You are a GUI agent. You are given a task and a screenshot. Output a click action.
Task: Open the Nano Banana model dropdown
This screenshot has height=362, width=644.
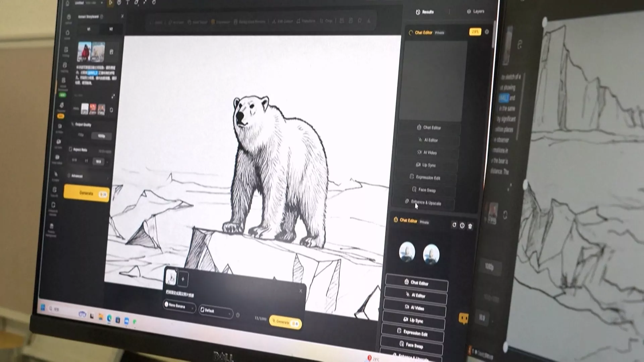(x=179, y=306)
